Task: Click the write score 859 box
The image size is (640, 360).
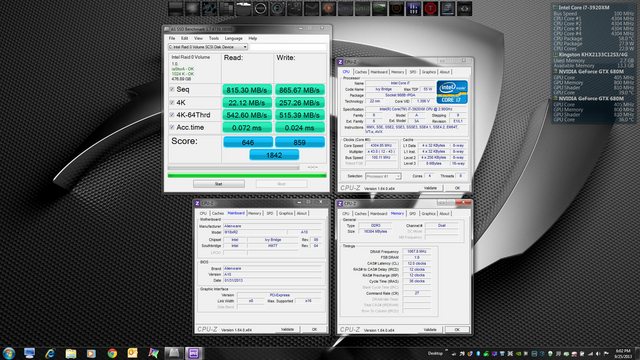Action: [300, 142]
